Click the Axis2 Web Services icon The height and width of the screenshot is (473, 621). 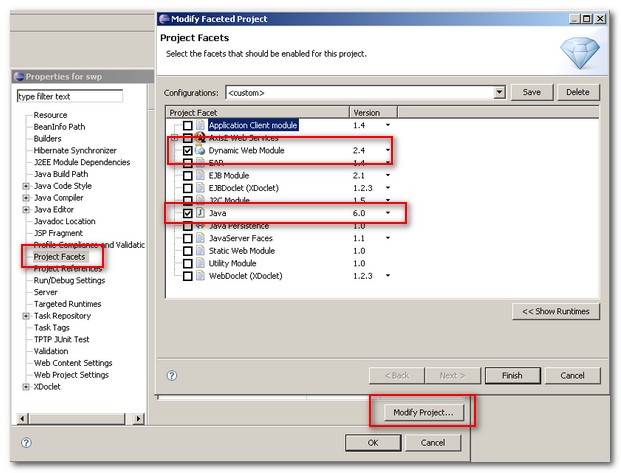click(200, 137)
